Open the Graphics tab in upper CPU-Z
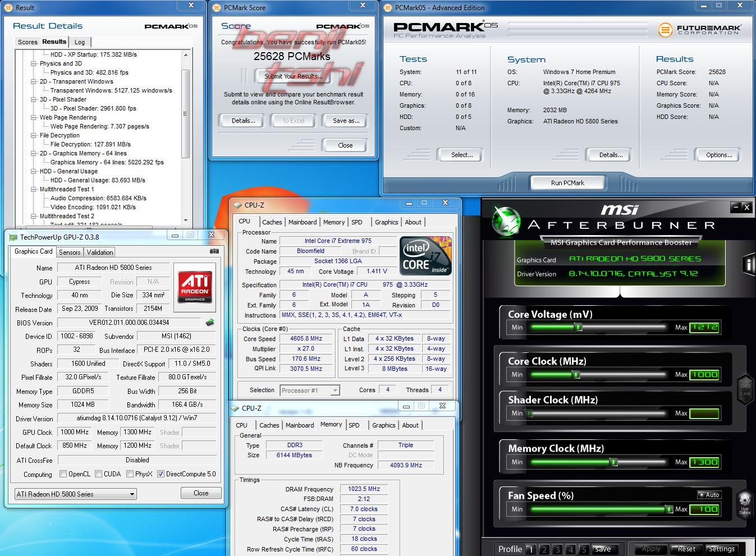Image resolution: width=756 pixels, height=556 pixels. (386, 222)
